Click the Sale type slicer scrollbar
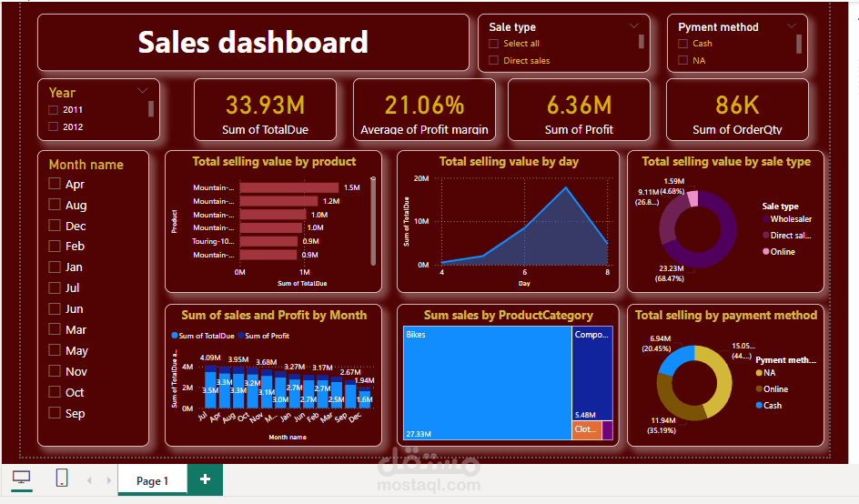Viewport: 859px width, 504px height. click(x=641, y=42)
